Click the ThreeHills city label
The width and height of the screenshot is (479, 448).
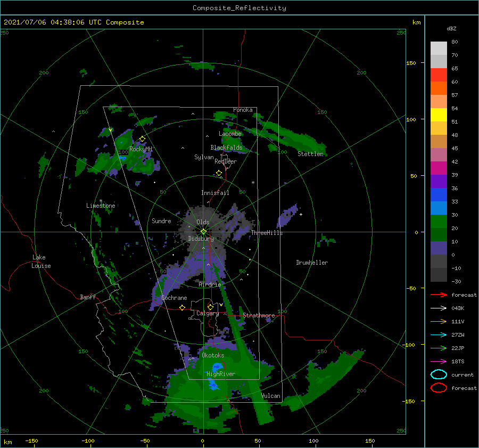tap(267, 233)
